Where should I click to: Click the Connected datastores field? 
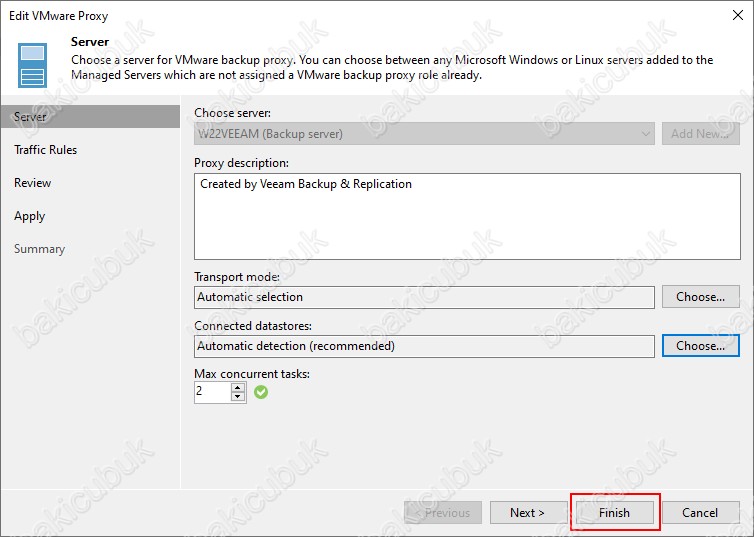coord(424,346)
